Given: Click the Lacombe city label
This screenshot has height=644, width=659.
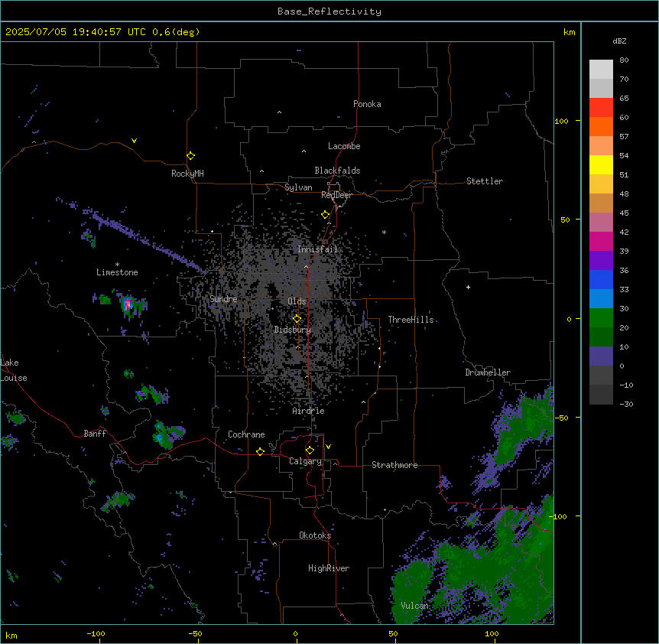Looking at the screenshot, I should (344, 146).
